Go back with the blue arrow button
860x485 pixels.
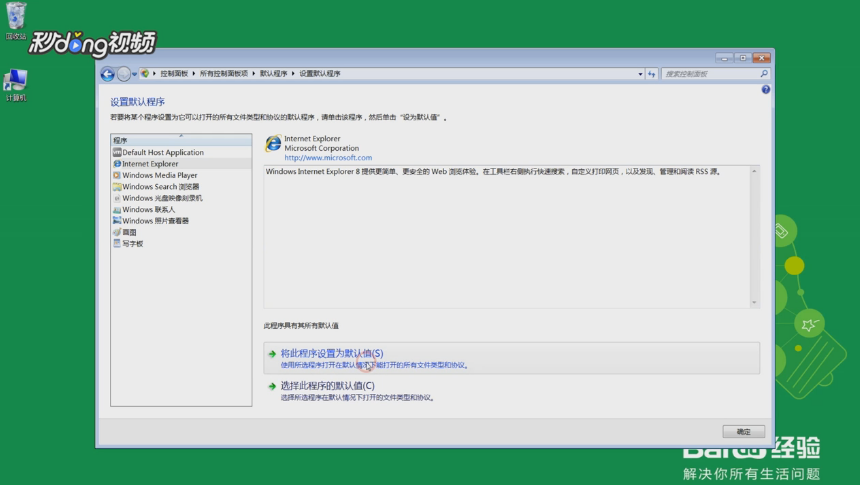[108, 74]
